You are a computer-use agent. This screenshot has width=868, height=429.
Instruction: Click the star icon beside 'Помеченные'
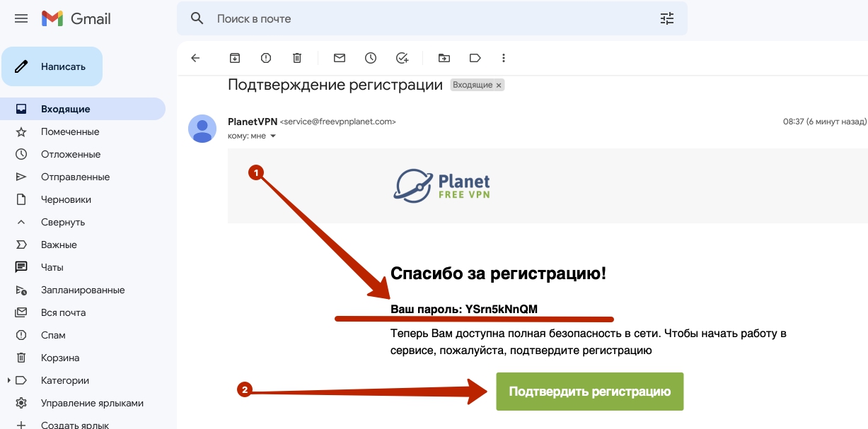click(21, 131)
